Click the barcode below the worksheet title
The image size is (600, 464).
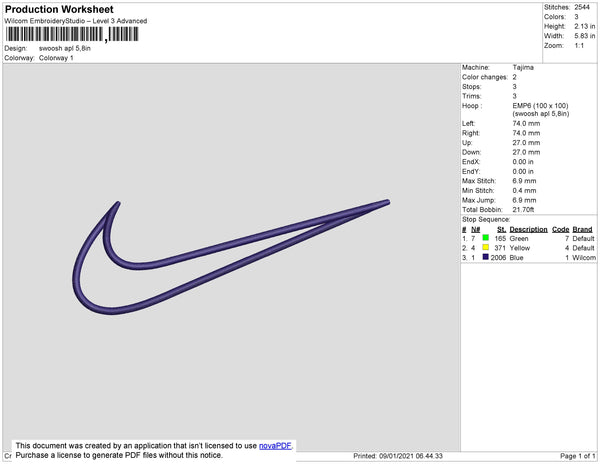tap(72, 35)
